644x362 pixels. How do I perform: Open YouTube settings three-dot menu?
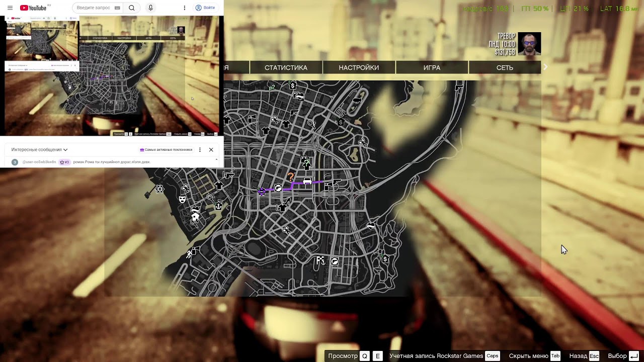pos(185,8)
